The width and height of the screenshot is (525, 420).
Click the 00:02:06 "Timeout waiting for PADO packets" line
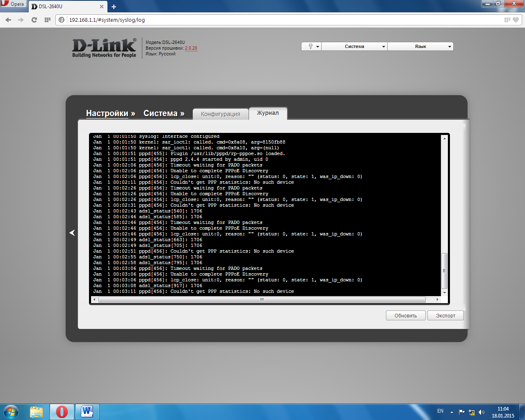coord(178,165)
